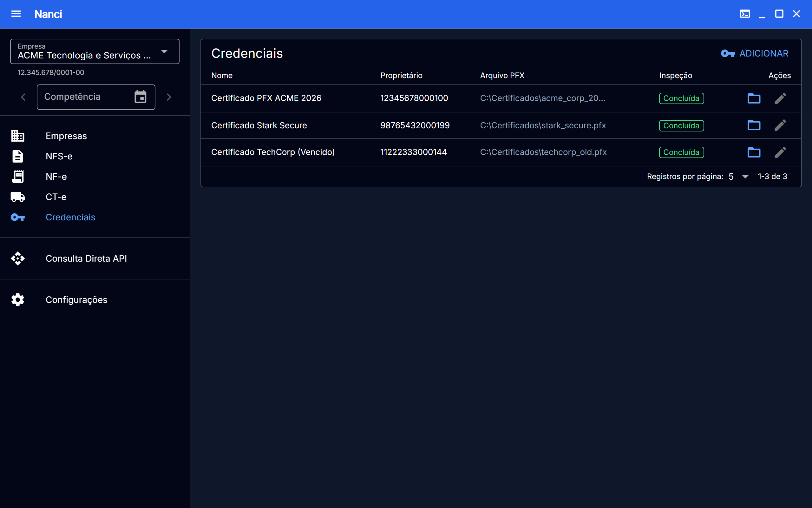Screen dimensions: 812x508
Task: Open folder for Certificado PFX ACME 2026
Action: click(754, 98)
